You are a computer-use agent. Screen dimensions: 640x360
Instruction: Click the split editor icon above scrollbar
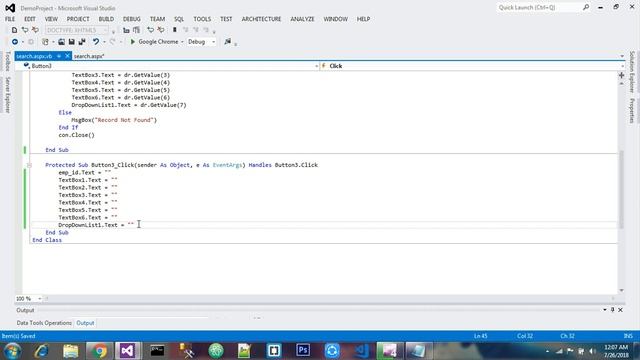(621, 75)
